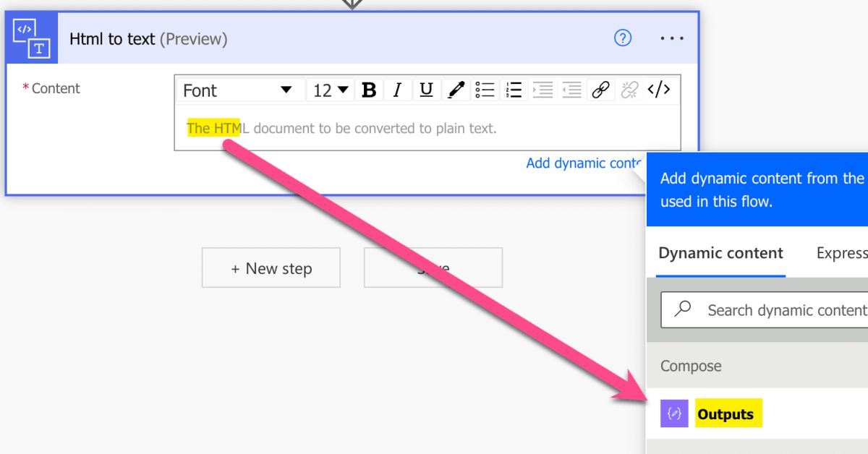Click the Html to text action icon

coord(31,38)
